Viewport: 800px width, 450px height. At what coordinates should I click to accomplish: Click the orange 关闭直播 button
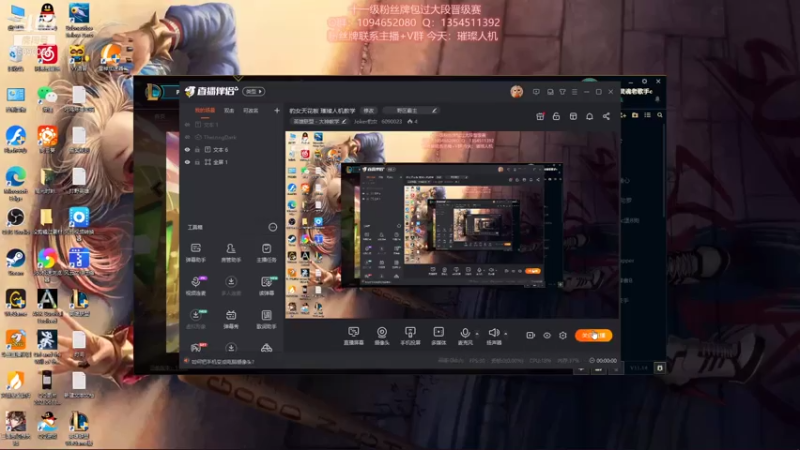(x=593, y=335)
